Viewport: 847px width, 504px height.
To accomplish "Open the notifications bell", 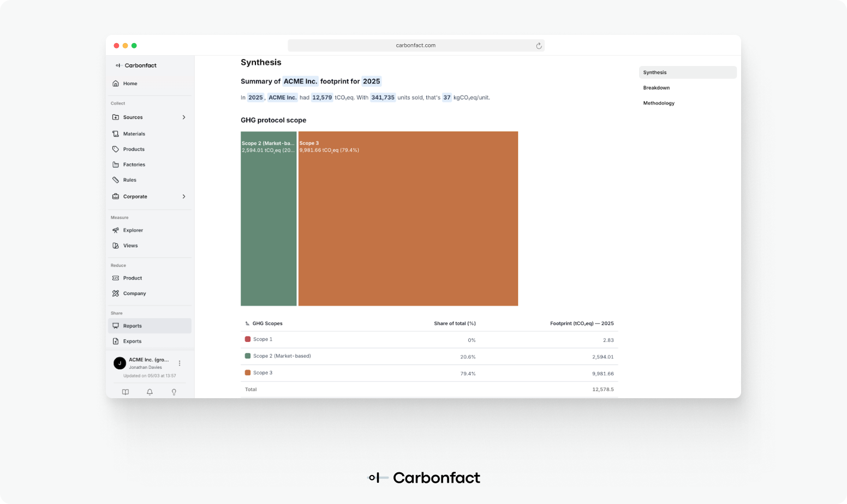I will click(x=150, y=392).
